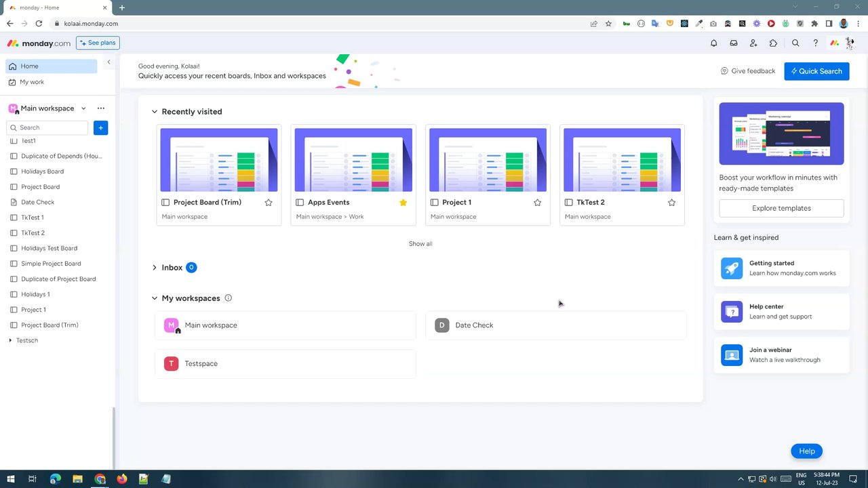Click Help center icon
Viewport: 868px width, 488px height.
pyautogui.click(x=732, y=311)
